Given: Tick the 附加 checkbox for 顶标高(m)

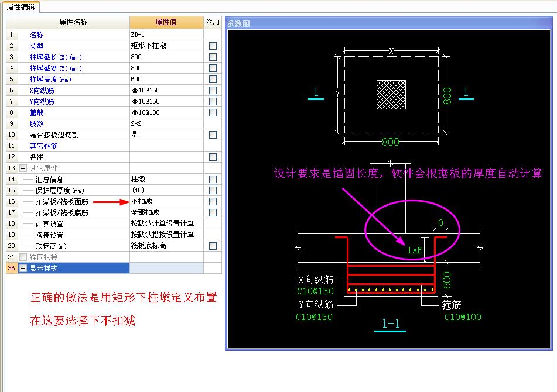Looking at the screenshot, I should pyautogui.click(x=213, y=246).
